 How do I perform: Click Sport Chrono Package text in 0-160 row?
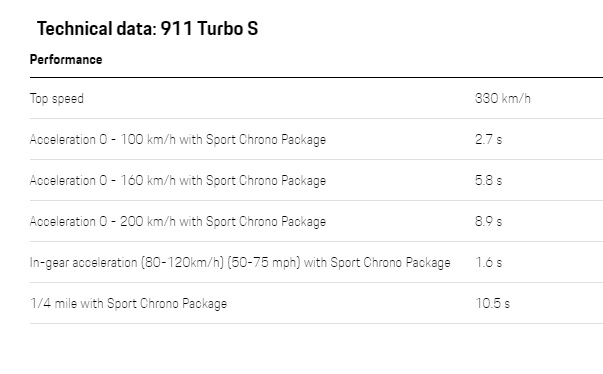[266, 181]
